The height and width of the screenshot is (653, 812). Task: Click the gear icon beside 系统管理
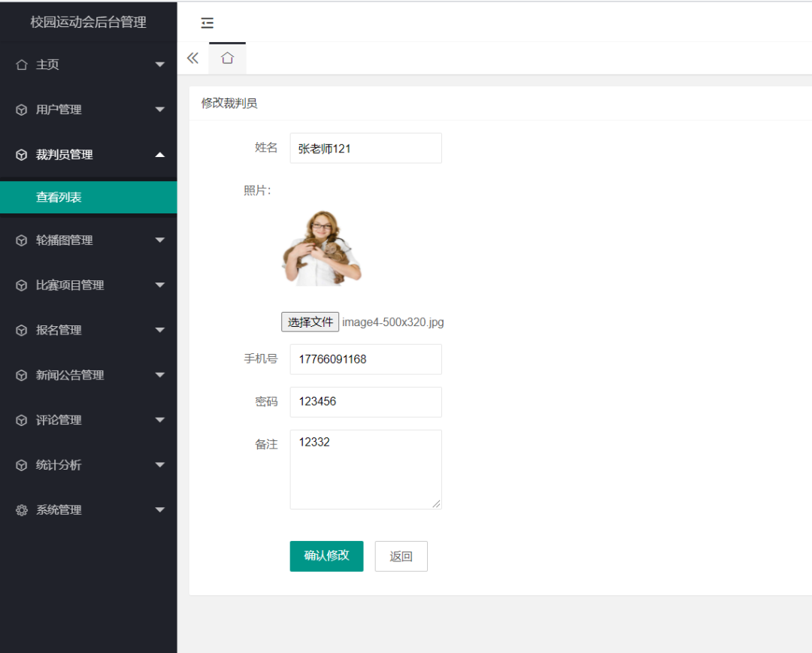21,510
